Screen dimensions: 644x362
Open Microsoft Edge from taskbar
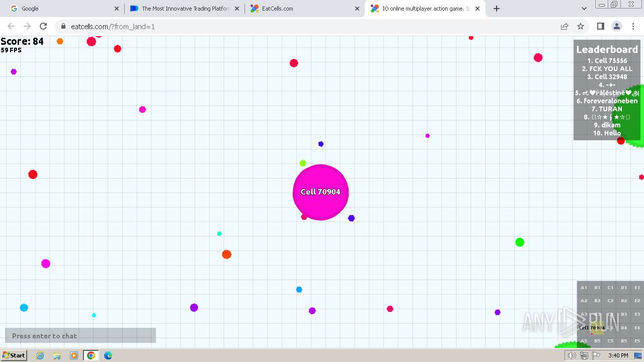coord(108,355)
